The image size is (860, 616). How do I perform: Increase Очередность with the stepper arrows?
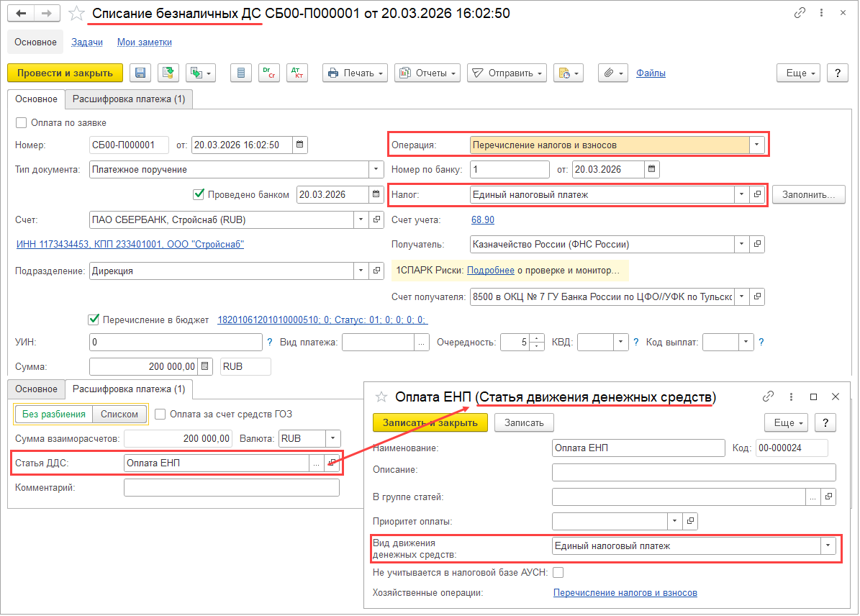[538, 338]
